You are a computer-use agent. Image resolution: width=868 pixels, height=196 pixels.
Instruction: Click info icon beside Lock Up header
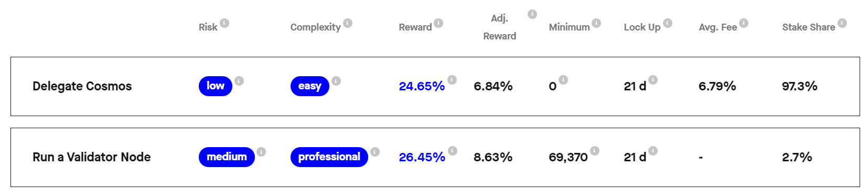(668, 23)
